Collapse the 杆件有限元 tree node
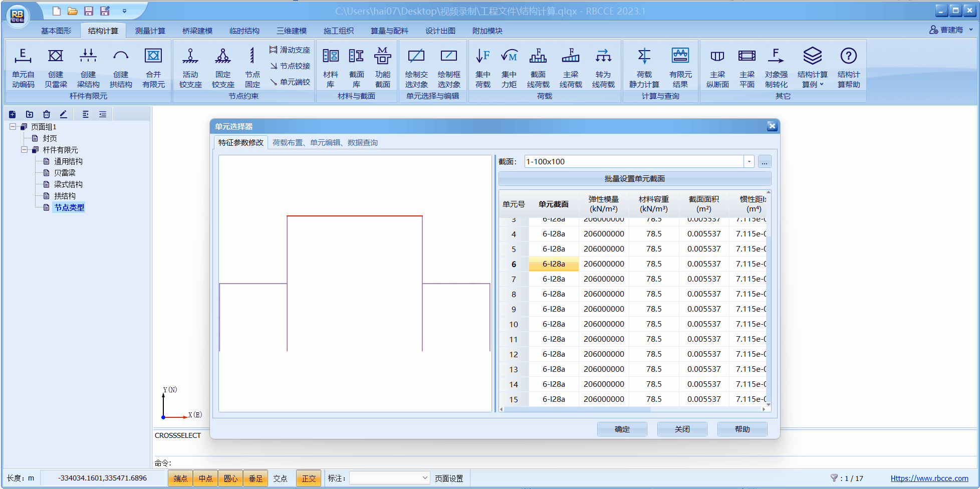This screenshot has height=489, width=980. (24, 150)
